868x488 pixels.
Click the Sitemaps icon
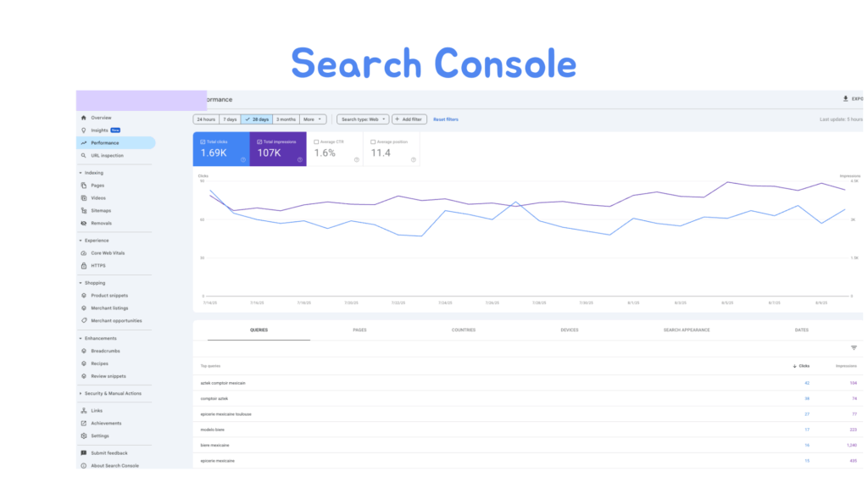[x=84, y=211]
